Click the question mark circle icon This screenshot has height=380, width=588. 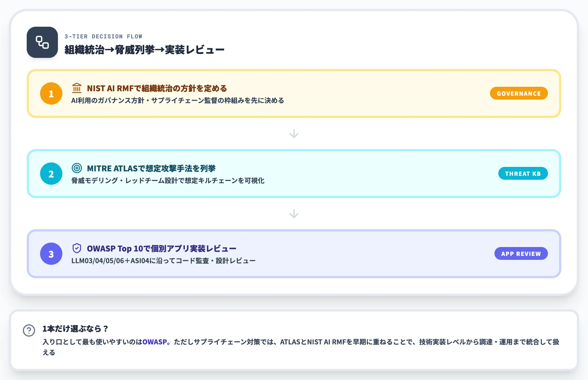29,330
